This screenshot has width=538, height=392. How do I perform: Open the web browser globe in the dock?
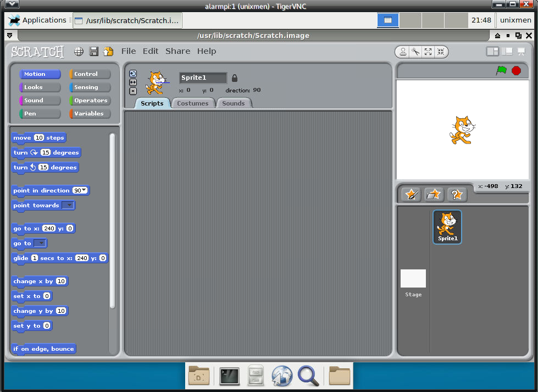click(282, 376)
